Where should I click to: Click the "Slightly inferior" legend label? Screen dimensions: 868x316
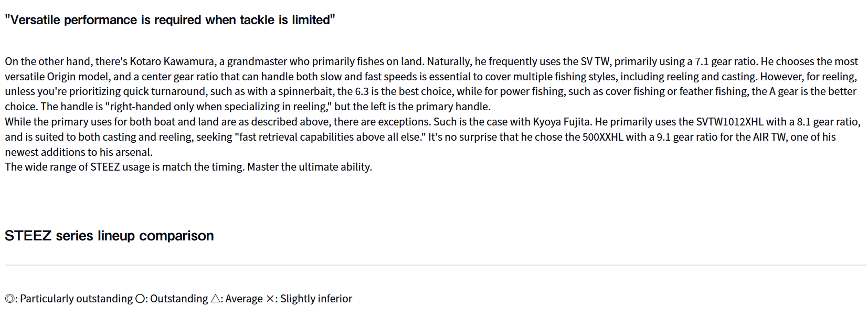click(316, 299)
